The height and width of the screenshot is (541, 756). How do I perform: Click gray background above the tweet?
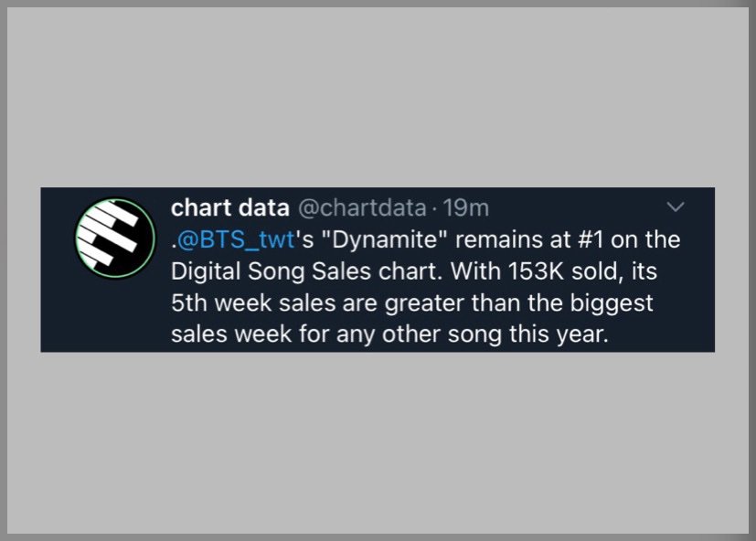[x=378, y=97]
